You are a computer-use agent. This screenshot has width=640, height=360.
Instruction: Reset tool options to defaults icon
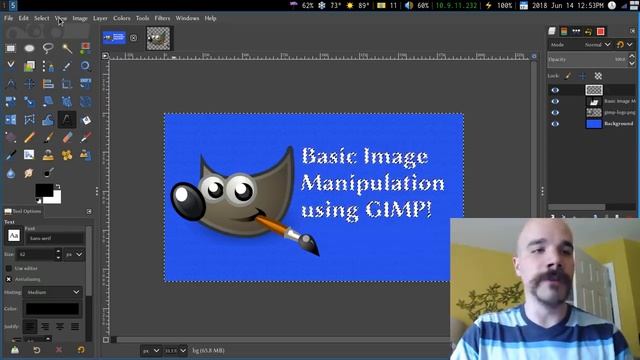[81, 350]
